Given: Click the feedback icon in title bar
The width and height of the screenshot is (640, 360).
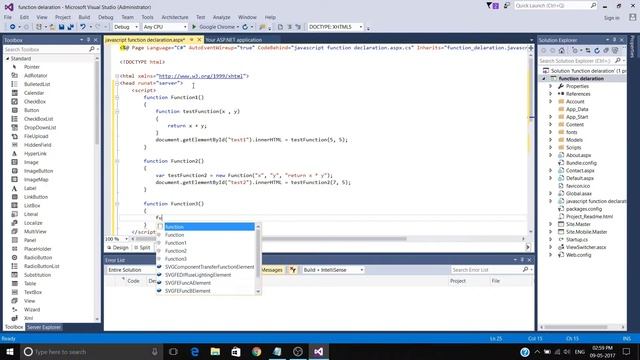Looking at the screenshot, I should (507, 6).
